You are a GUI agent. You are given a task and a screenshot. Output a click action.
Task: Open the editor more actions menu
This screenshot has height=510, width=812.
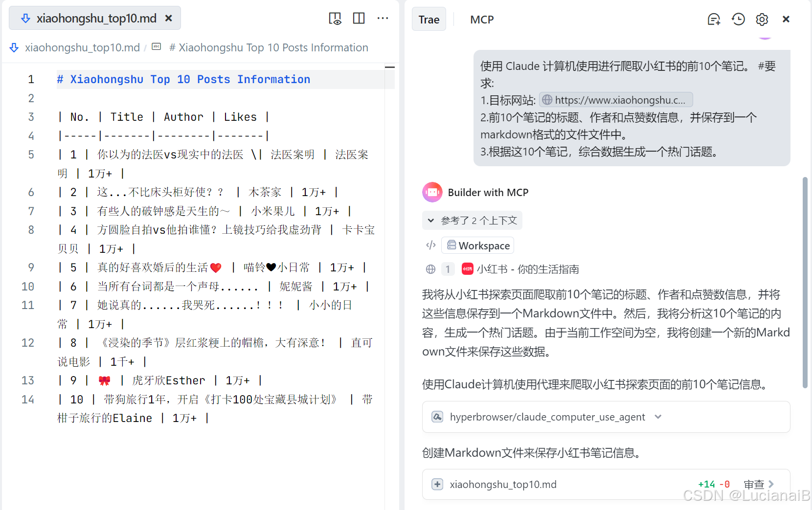pyautogui.click(x=383, y=18)
